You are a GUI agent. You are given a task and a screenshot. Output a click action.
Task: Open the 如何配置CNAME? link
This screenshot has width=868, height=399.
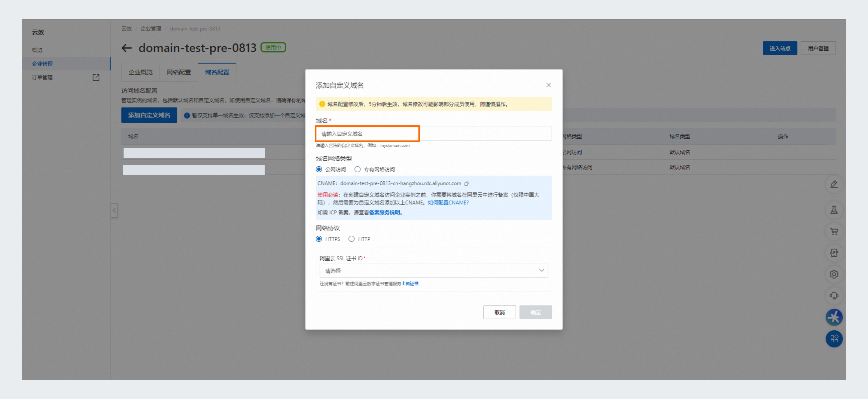click(448, 203)
